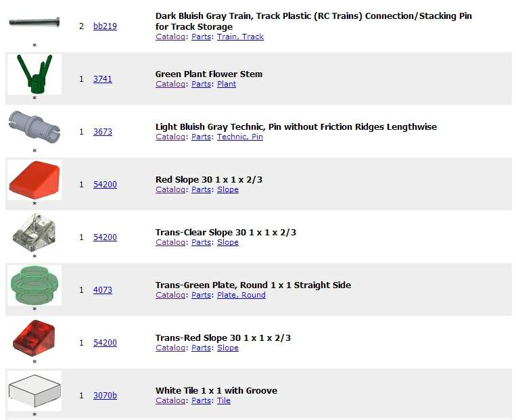
Task: Click the Dark Bluish Gray stacking pin image
Action: (34, 22)
